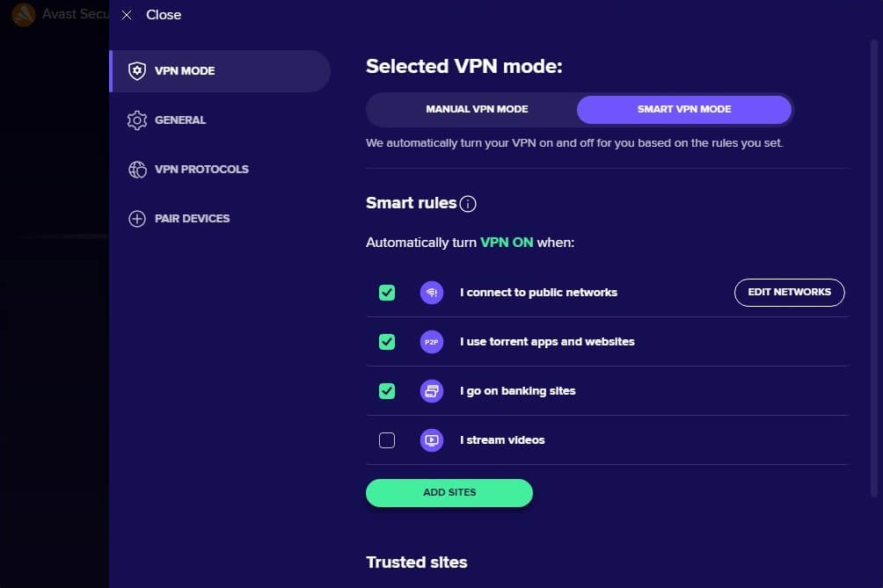Click the banking sites rule icon
The image size is (883, 588).
[432, 390]
